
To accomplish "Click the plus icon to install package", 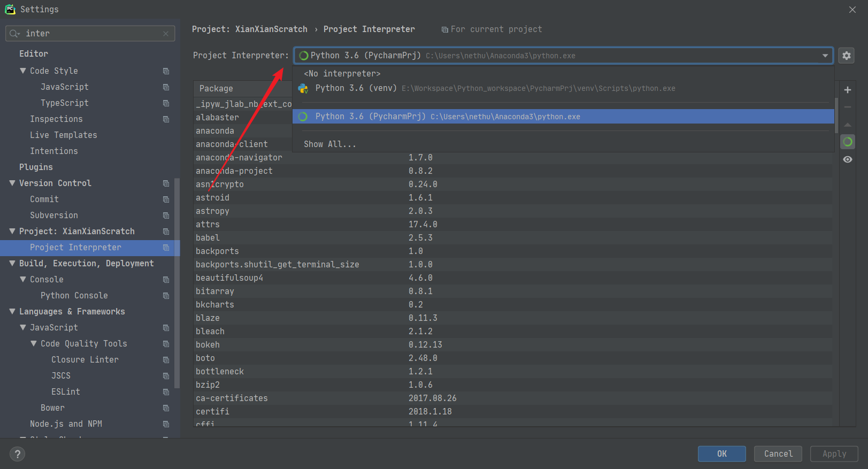I will [848, 90].
